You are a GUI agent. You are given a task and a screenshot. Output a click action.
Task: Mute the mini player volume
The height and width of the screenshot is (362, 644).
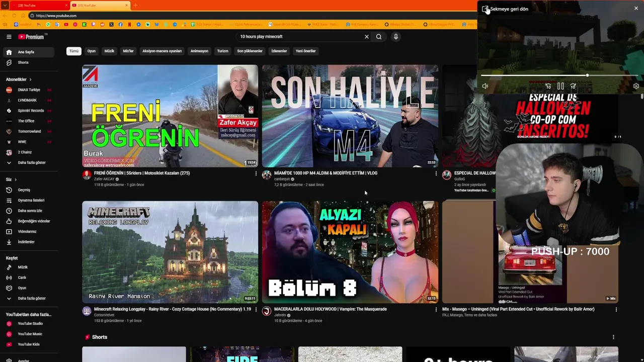[x=485, y=86]
